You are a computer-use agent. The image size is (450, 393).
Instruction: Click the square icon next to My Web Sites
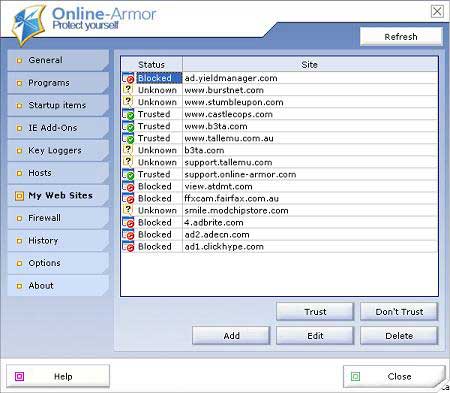(x=20, y=196)
